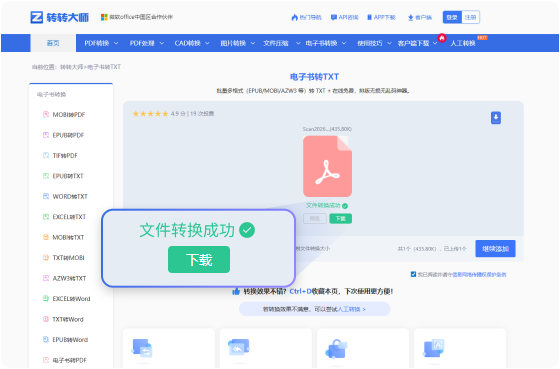The width and height of the screenshot is (560, 369).
Task: Click the feature card icon with shopping bag
Action: [x=336, y=349]
